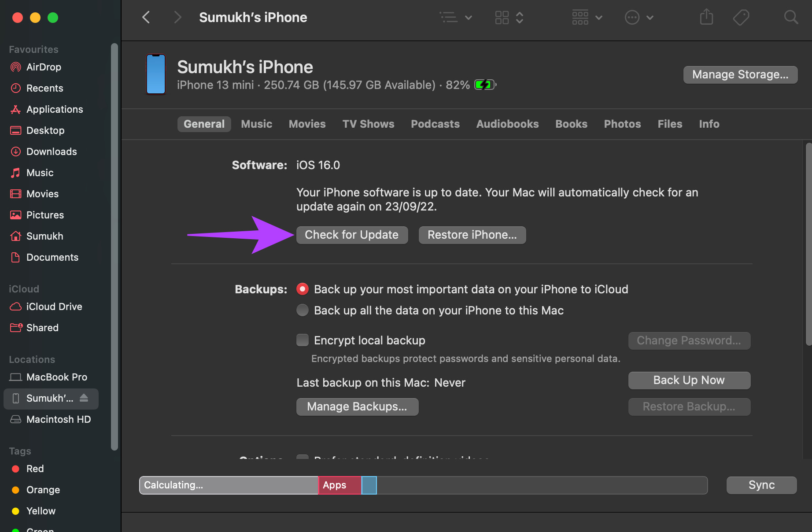Screen dimensions: 812x532
Task: Open the Share menu in the toolbar
Action: click(x=706, y=17)
